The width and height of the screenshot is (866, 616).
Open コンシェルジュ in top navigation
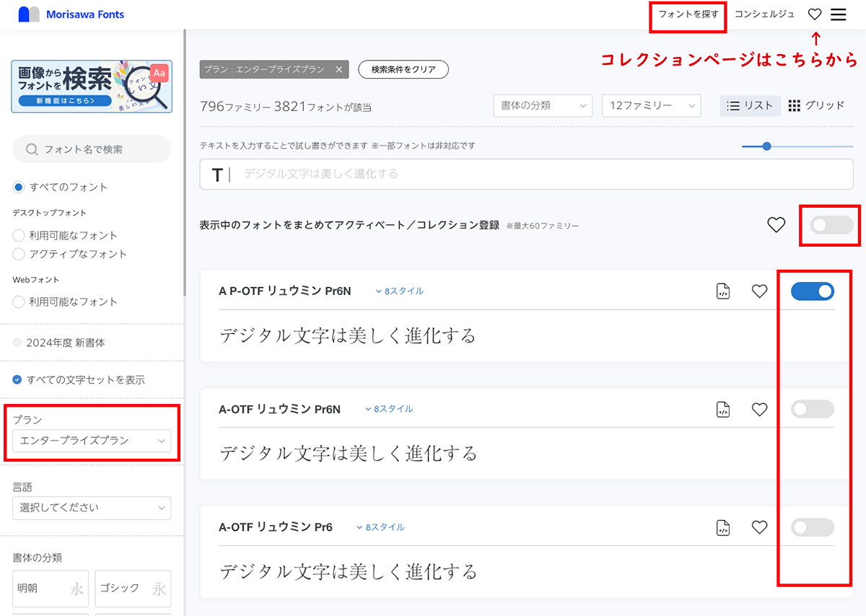tap(764, 14)
